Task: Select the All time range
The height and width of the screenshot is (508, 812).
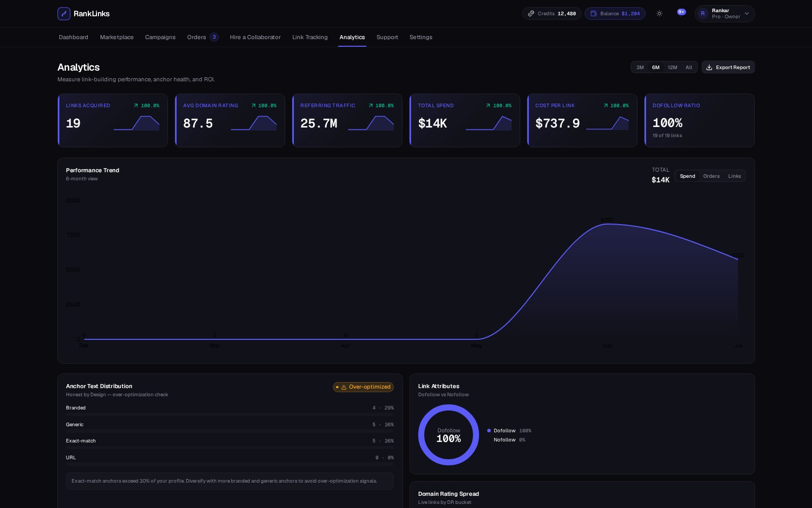Action: click(x=689, y=67)
